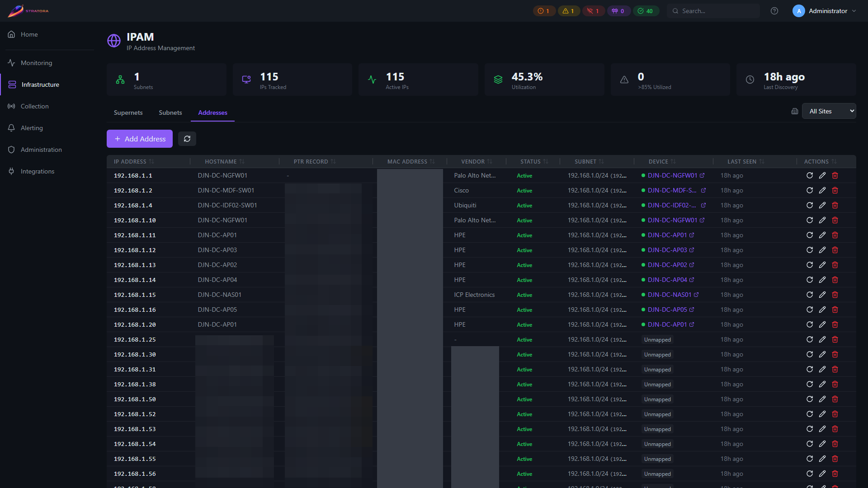The width and height of the screenshot is (868, 488).
Task: Expand the Administrator account menu
Action: point(824,11)
